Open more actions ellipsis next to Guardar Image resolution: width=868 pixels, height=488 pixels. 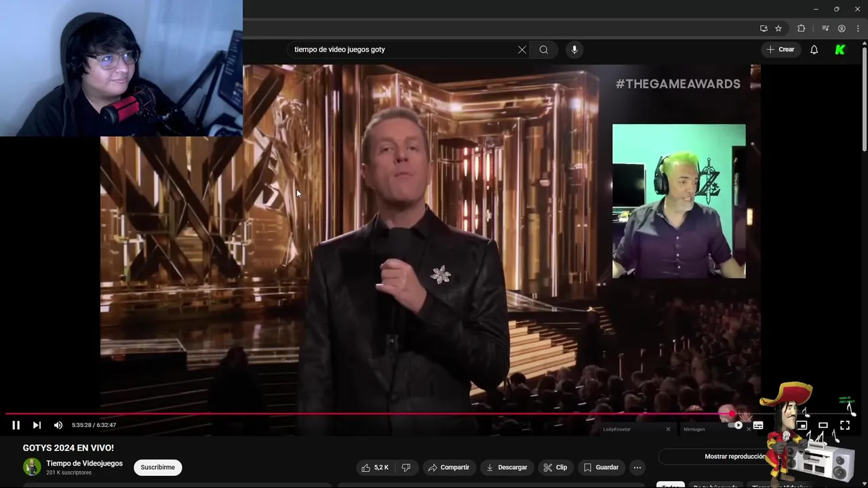(x=637, y=468)
